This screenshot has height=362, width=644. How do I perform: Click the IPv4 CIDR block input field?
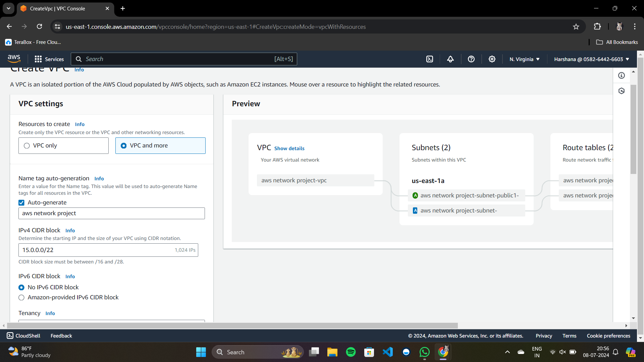97,250
